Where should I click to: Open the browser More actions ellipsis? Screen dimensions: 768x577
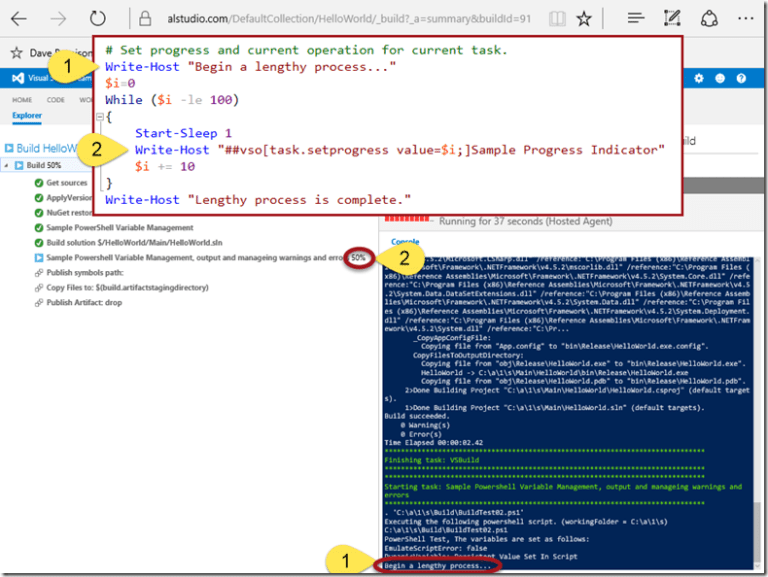745,19
